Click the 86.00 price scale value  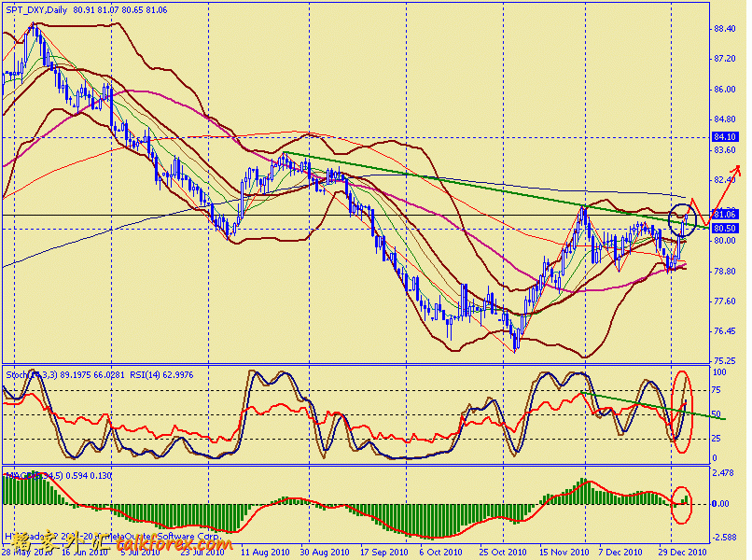coord(724,90)
